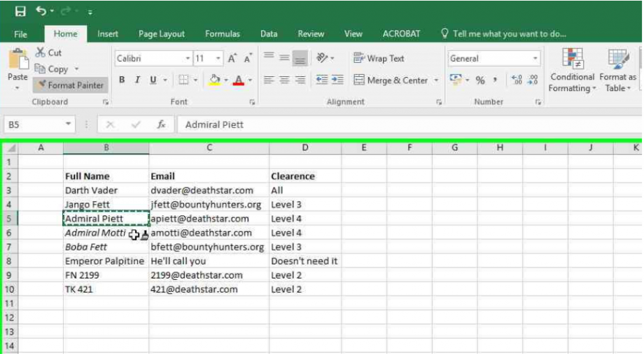The image size is (644, 354).
Task: Apply the yellow fill color
Action: 214,80
